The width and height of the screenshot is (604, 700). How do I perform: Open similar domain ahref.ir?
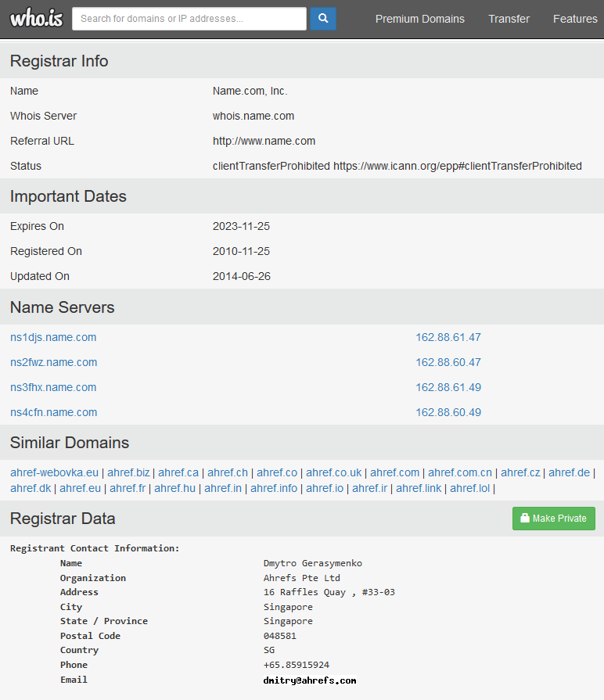(369, 488)
